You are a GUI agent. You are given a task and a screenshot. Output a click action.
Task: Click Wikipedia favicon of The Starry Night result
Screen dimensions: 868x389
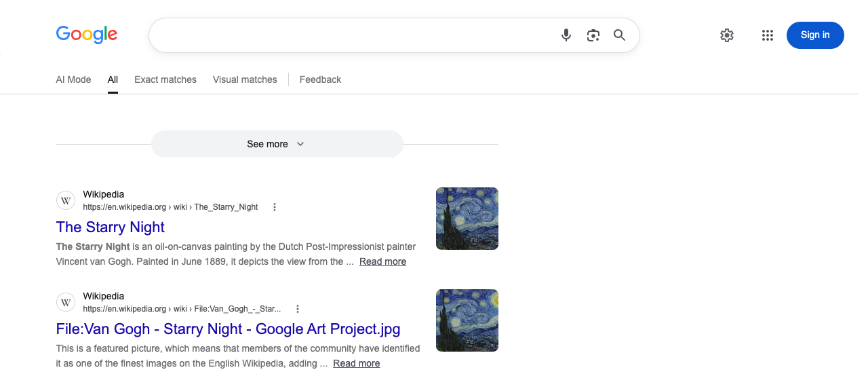coord(66,200)
